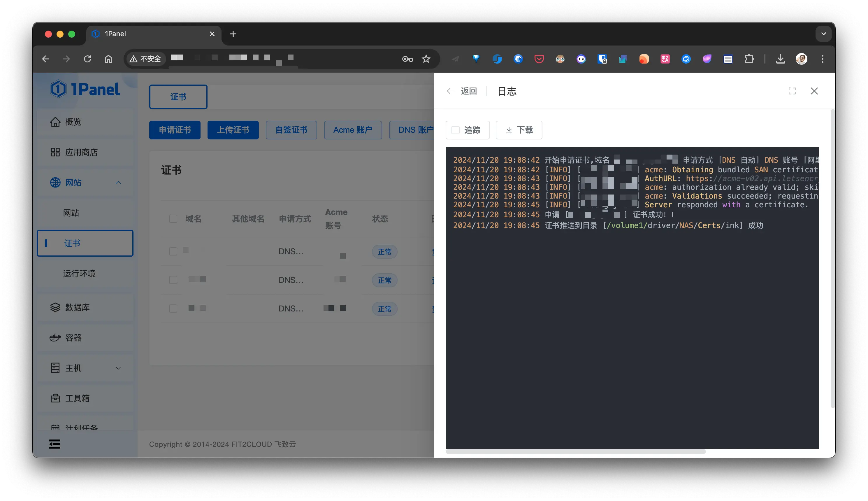Enter fullscreen for the log panel
The width and height of the screenshot is (868, 501).
tap(792, 90)
